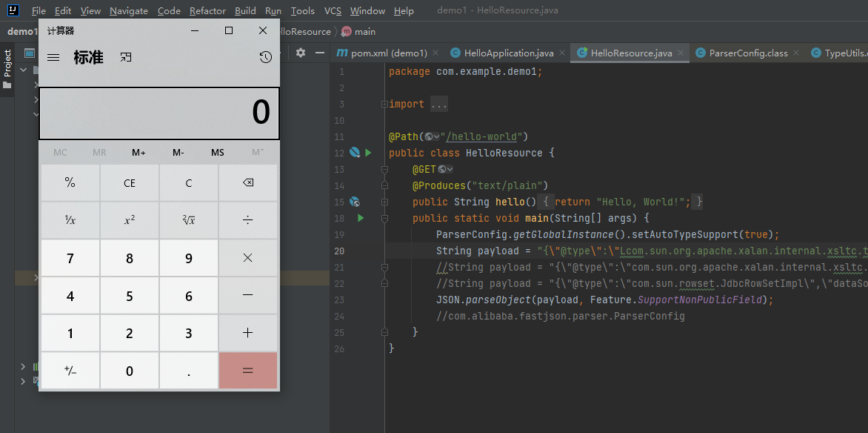Click the plus/minus sign key

70,371
